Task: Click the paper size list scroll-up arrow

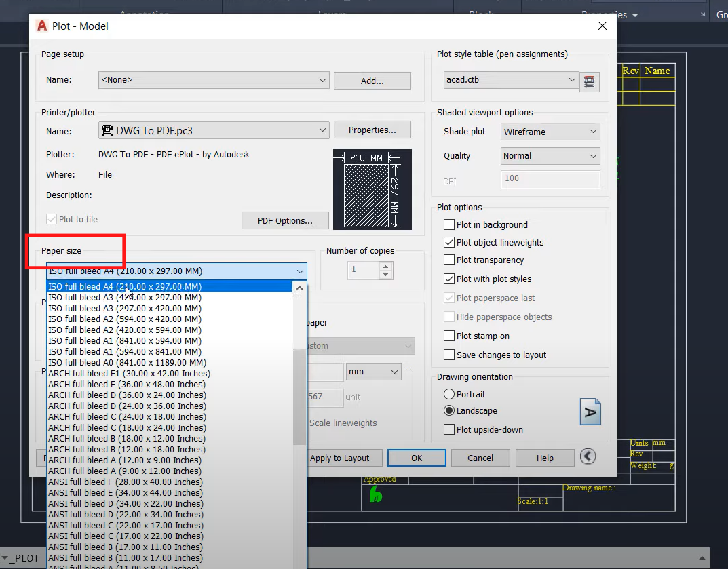Action: tap(299, 288)
